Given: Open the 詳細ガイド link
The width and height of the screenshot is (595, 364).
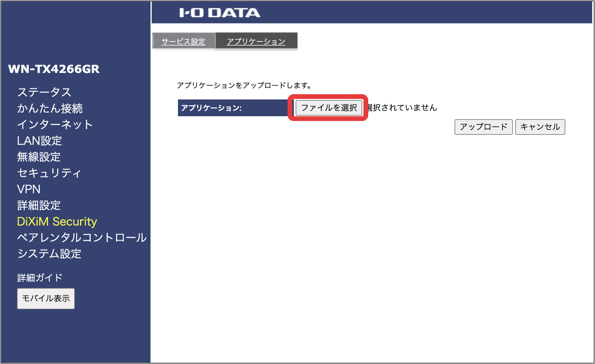Looking at the screenshot, I should coord(40,277).
